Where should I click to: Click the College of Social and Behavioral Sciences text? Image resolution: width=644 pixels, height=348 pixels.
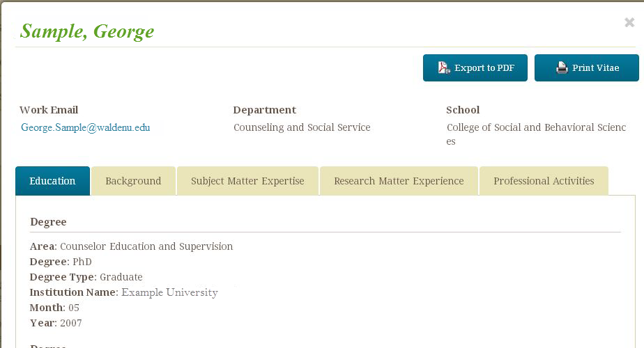pos(536,127)
